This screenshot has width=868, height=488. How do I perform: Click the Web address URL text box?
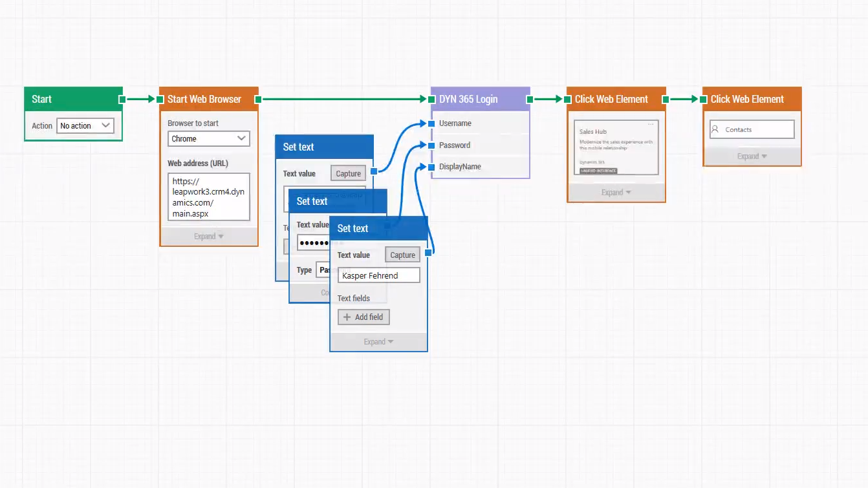tap(208, 197)
